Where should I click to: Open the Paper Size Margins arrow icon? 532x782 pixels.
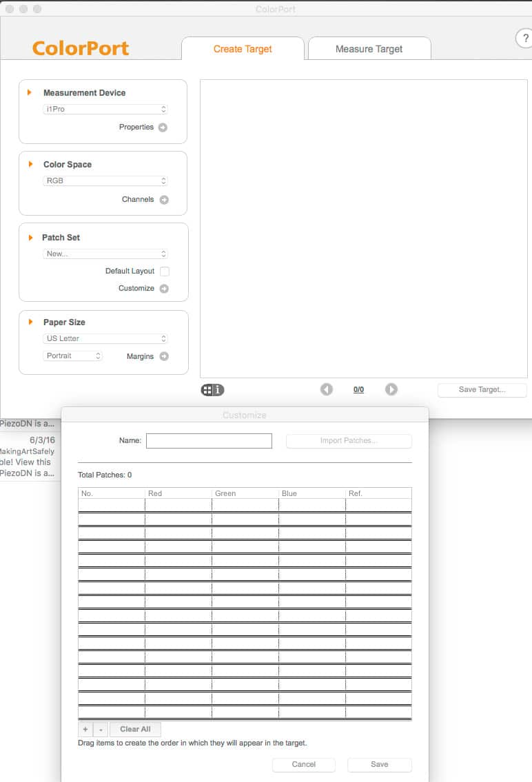pyautogui.click(x=164, y=356)
